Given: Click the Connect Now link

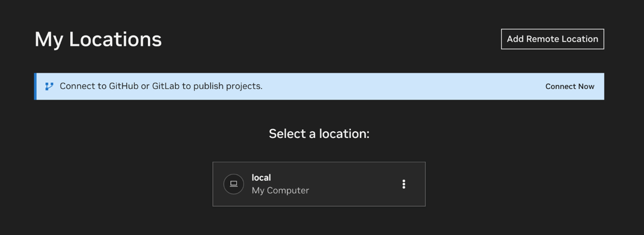Looking at the screenshot, I should click(570, 86).
